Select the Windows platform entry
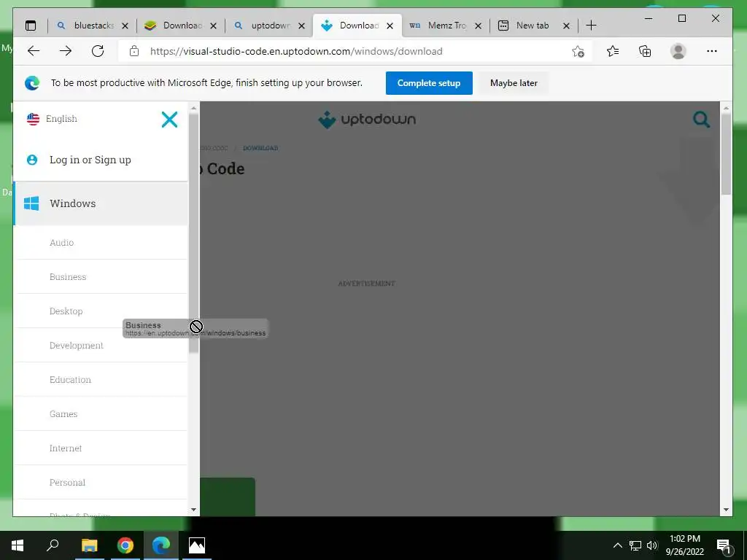Screen dimensions: 747x560 101,203
